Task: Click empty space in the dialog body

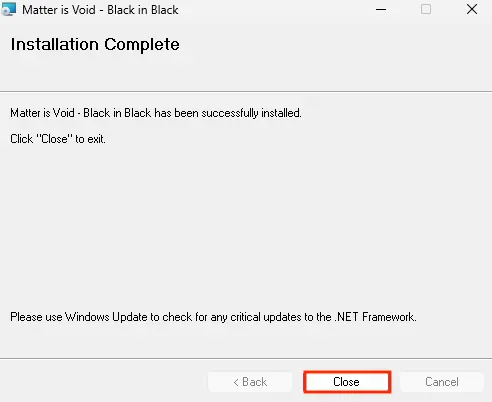Action: (246, 227)
